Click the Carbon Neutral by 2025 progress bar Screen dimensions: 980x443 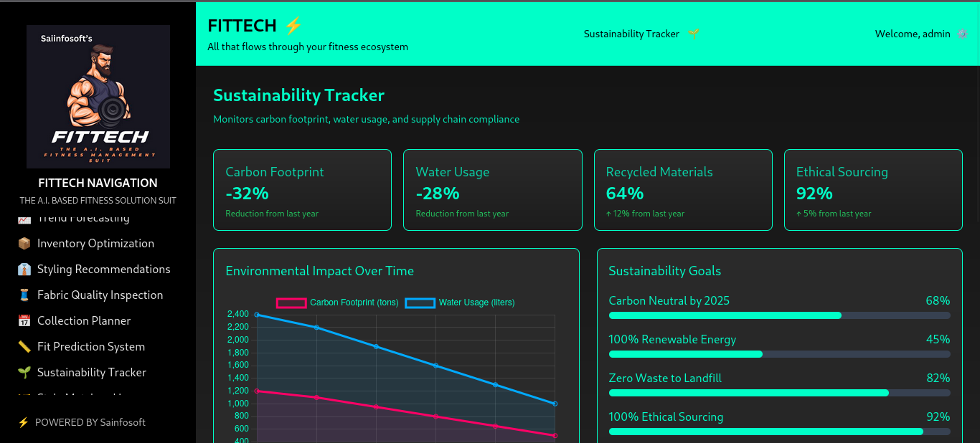click(779, 315)
